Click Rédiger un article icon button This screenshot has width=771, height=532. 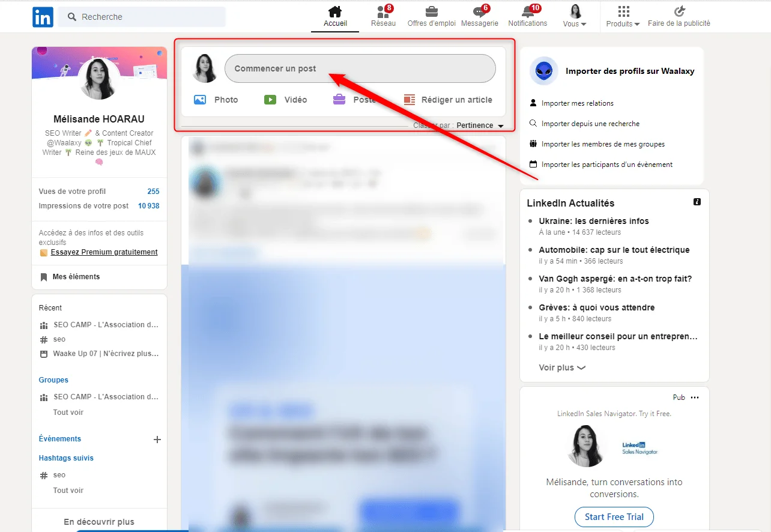tap(448, 100)
